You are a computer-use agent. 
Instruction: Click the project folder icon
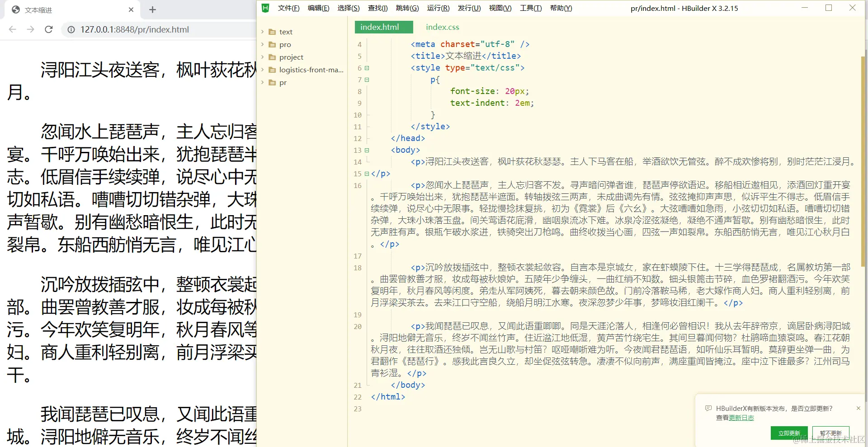tap(272, 57)
